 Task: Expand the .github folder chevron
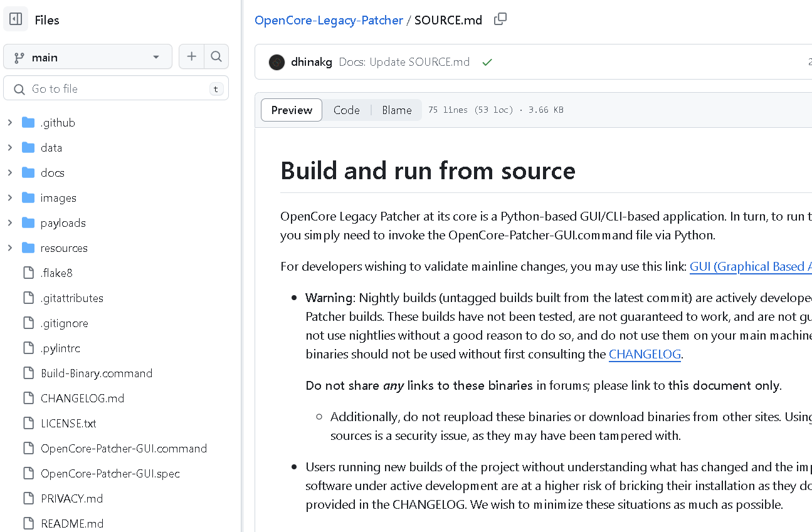(10, 122)
